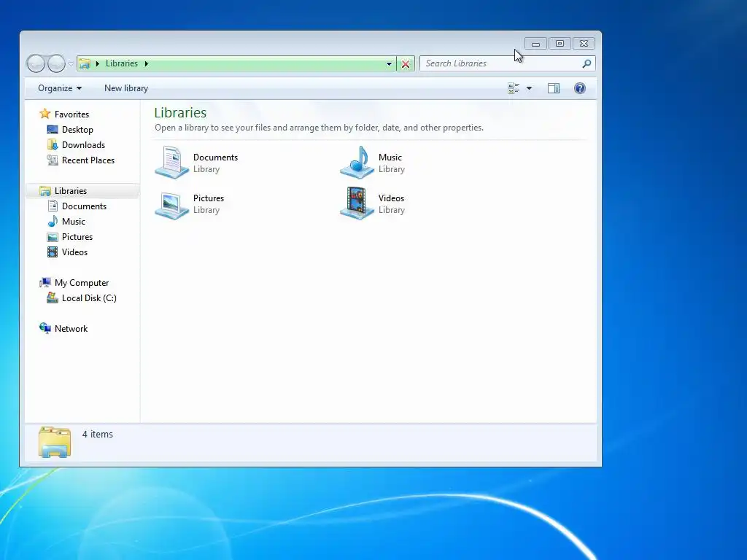
Task: Change your view icon button
Action: pyautogui.click(x=514, y=88)
